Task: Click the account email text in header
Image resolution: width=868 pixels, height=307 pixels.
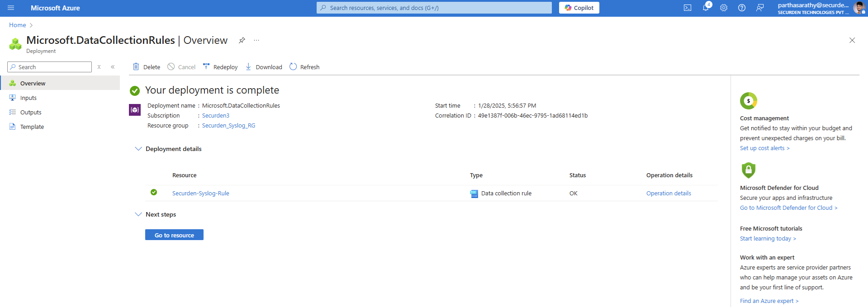Action: [x=813, y=5]
